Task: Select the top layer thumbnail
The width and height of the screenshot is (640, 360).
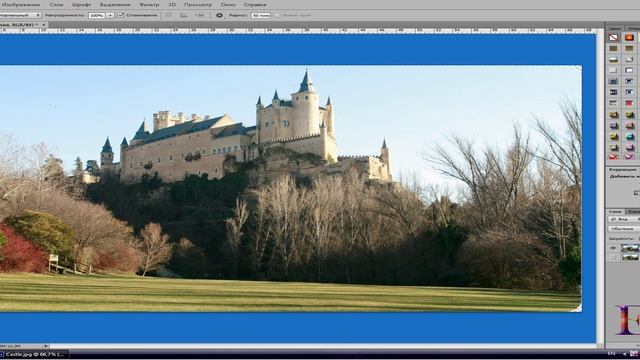Action: pos(630,248)
